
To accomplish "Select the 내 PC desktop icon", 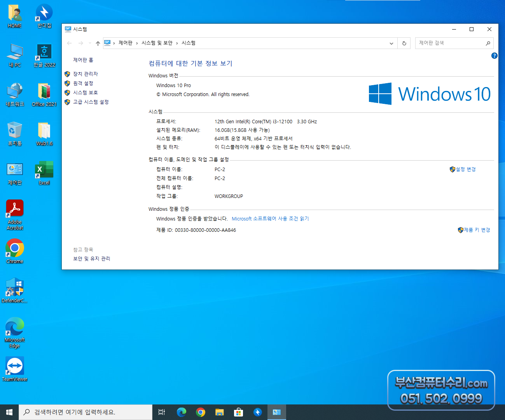I will (15, 56).
